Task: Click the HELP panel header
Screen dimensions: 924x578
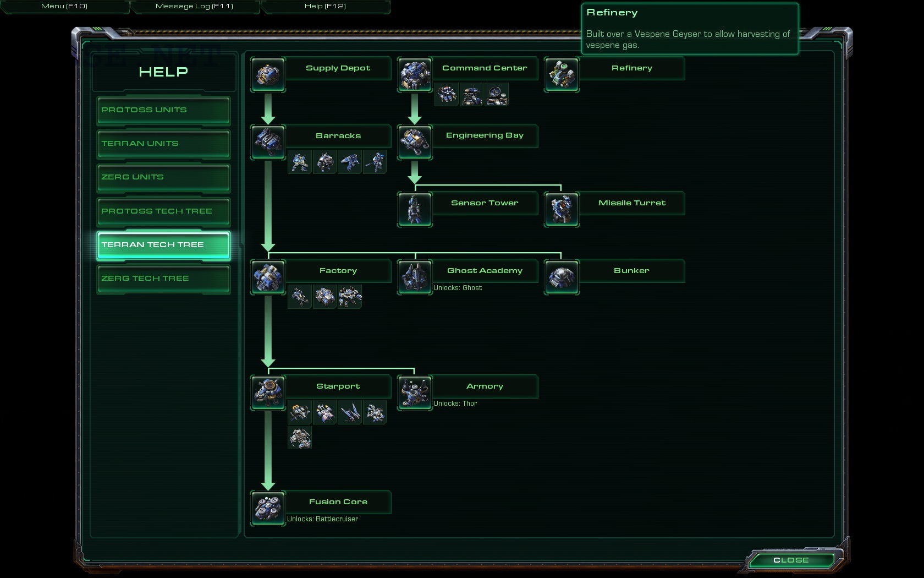Action: pyautogui.click(x=163, y=72)
